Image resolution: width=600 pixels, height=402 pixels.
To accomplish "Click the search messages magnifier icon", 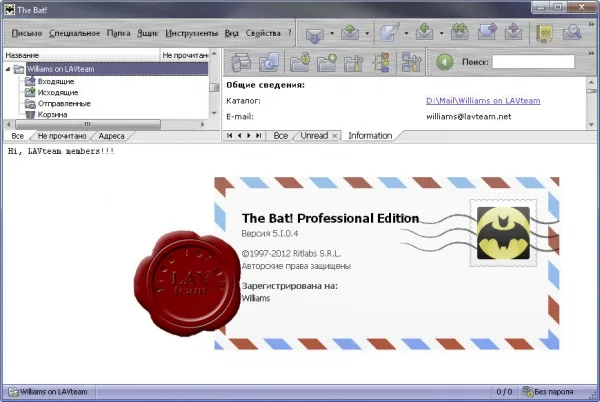I will tap(572, 33).
